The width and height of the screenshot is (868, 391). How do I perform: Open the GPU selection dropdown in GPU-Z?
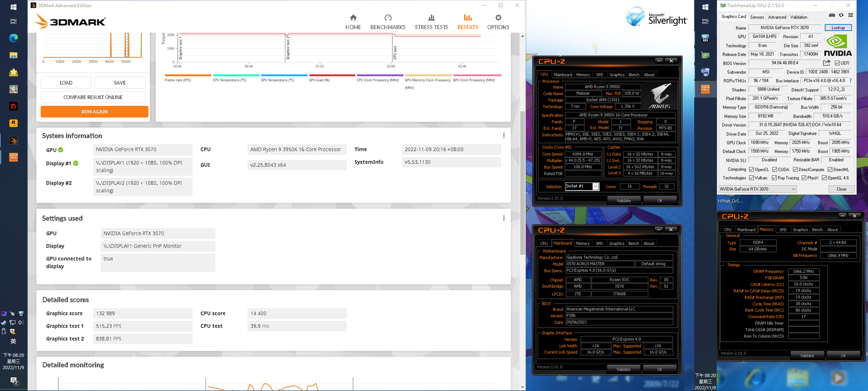pos(757,189)
